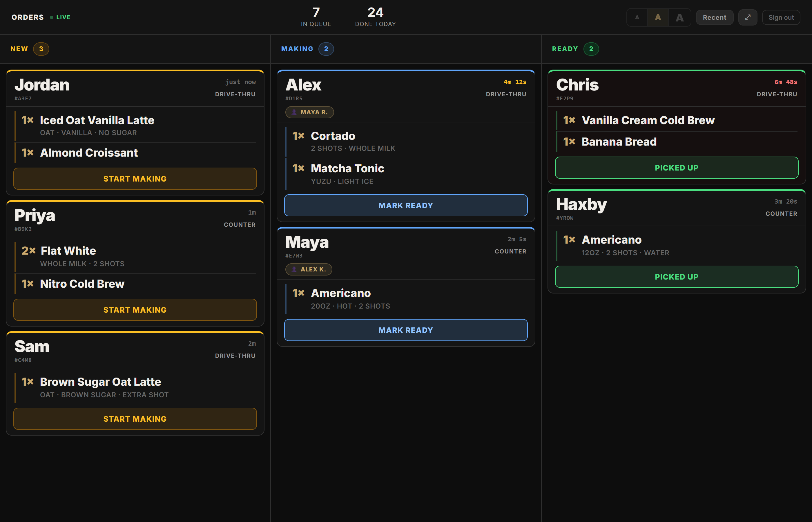
Task: Click the ORDERS title
Action: [28, 17]
